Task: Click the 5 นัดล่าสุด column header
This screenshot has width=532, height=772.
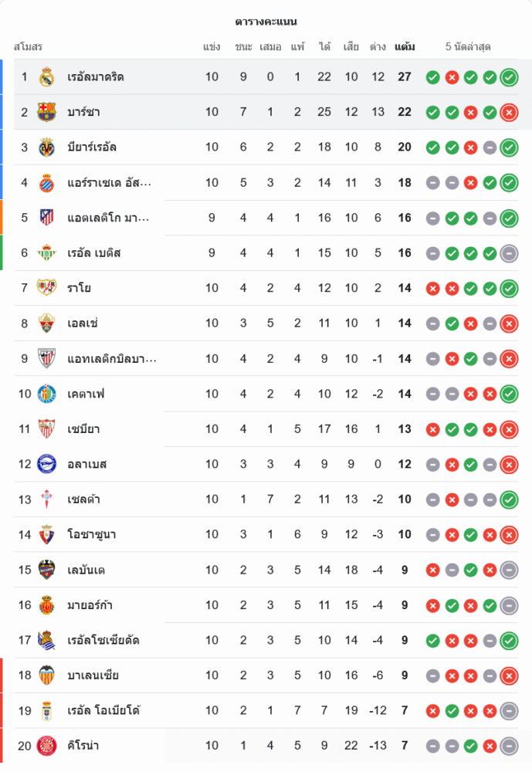Action: (468, 47)
